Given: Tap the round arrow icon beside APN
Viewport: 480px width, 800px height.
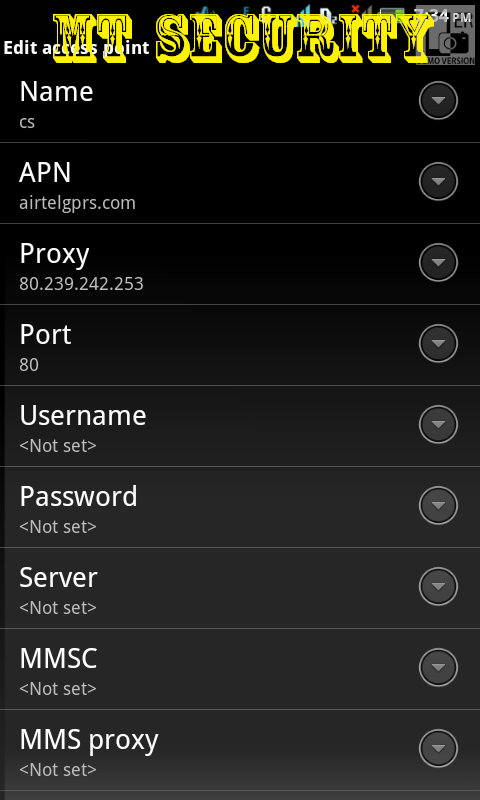Looking at the screenshot, I should [438, 181].
